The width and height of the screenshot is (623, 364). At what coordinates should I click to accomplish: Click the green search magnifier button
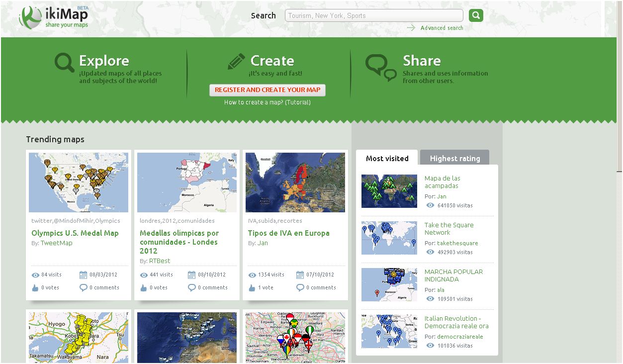pyautogui.click(x=476, y=15)
